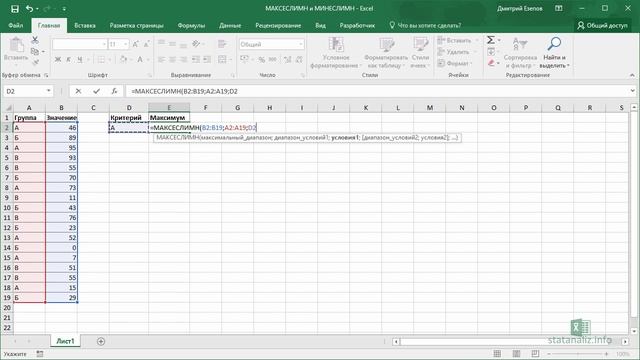This screenshot has height=360, width=640.
Task: Select cell D2 containing criterion A
Action: [129, 128]
